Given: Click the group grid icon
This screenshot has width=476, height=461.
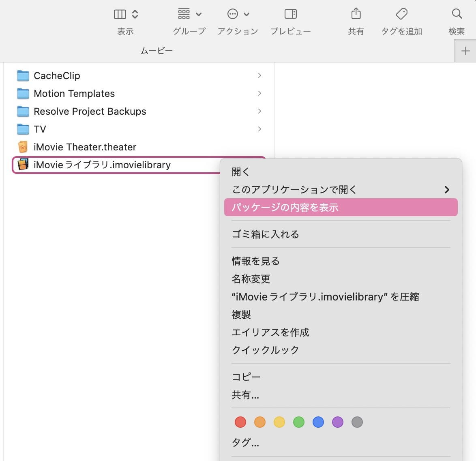Looking at the screenshot, I should pos(184,14).
